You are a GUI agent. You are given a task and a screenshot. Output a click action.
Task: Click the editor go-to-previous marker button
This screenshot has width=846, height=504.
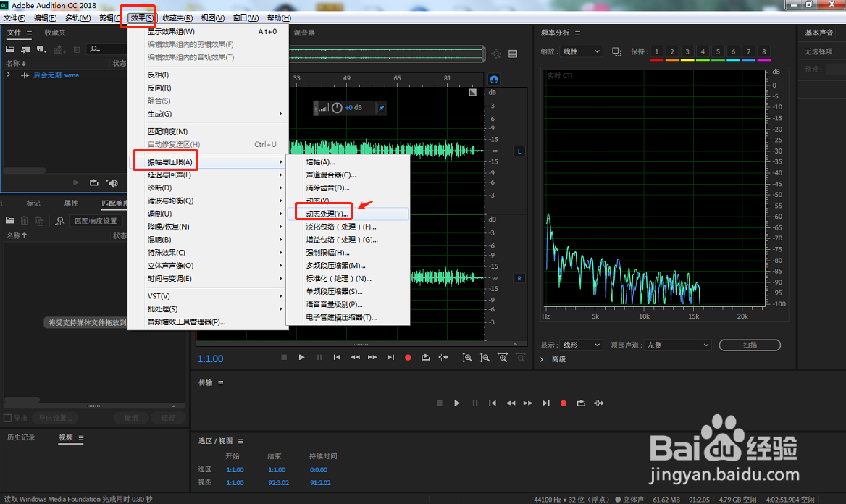(338, 357)
